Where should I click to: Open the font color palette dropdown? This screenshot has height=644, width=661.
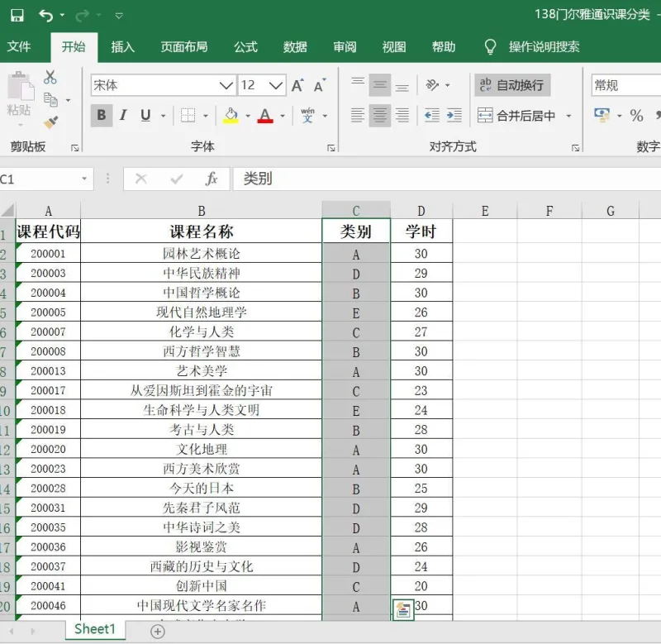(x=283, y=116)
